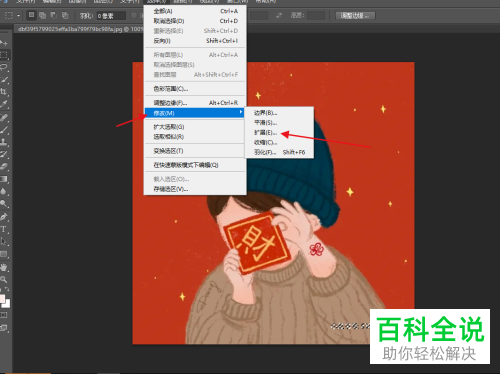Screen dimensions: 500x374
Task: Choose 选取相似(R) Similar menu item
Action: pyautogui.click(x=196, y=137)
